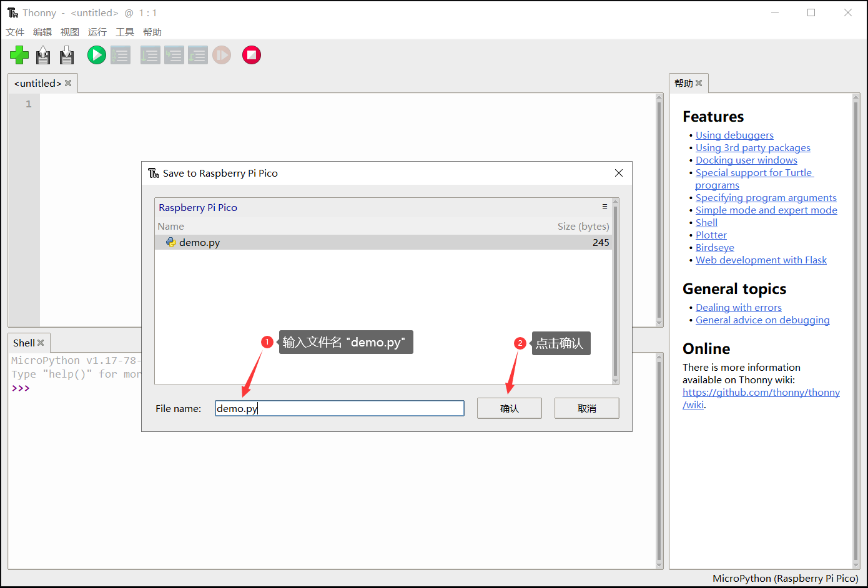Click the 取消 button in save dialog
This screenshot has width=868, height=588.
[x=587, y=408]
